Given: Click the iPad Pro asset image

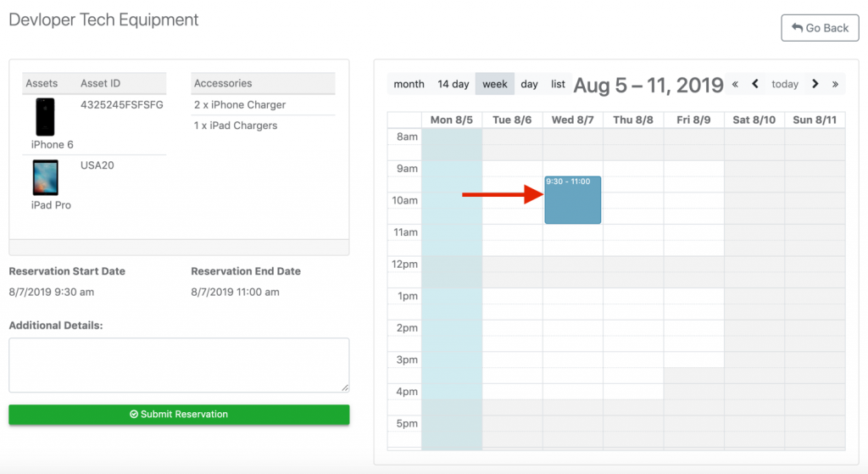Looking at the screenshot, I should coord(45,178).
